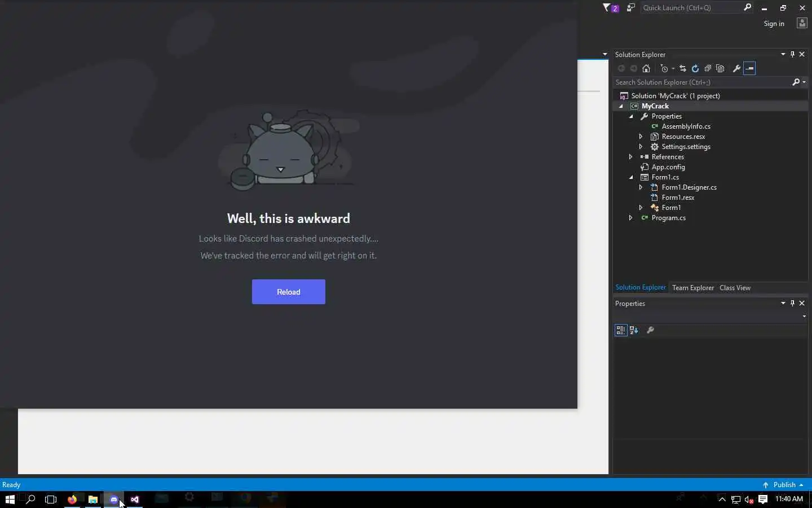Expand the Form1 class node
This screenshot has height=508, width=812.
[641, 208]
